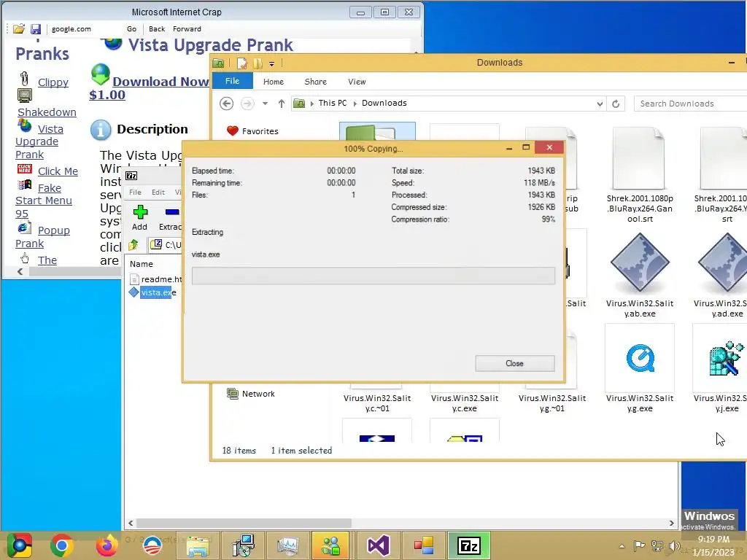Click the Search Downloads field
The image size is (747, 560).
pos(691,104)
